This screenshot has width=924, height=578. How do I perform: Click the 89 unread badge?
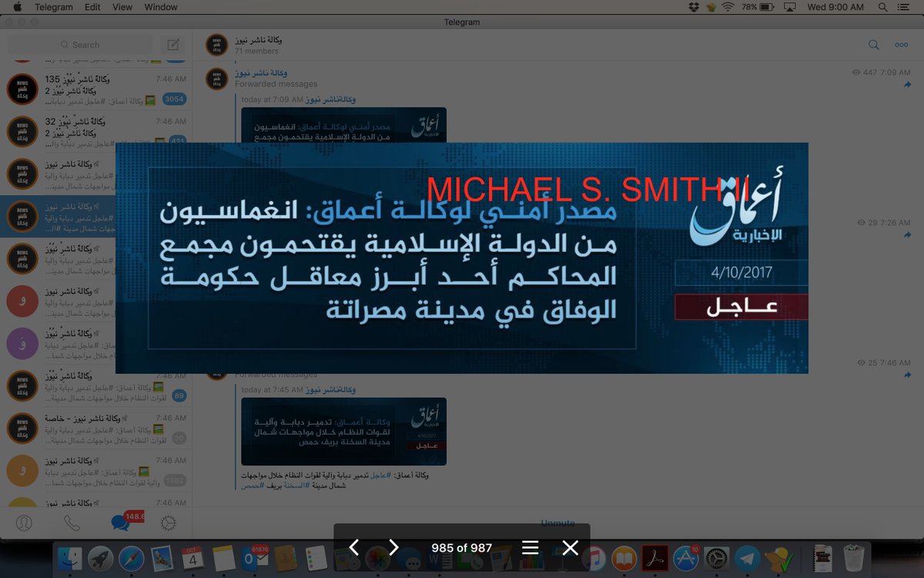[x=179, y=395]
